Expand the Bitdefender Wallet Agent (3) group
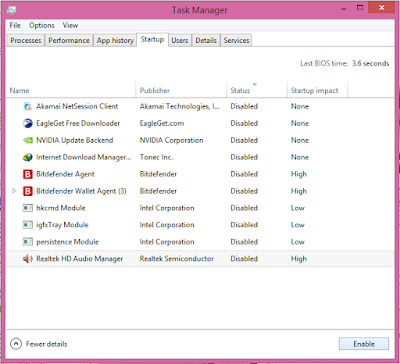400x364 pixels. tap(14, 191)
